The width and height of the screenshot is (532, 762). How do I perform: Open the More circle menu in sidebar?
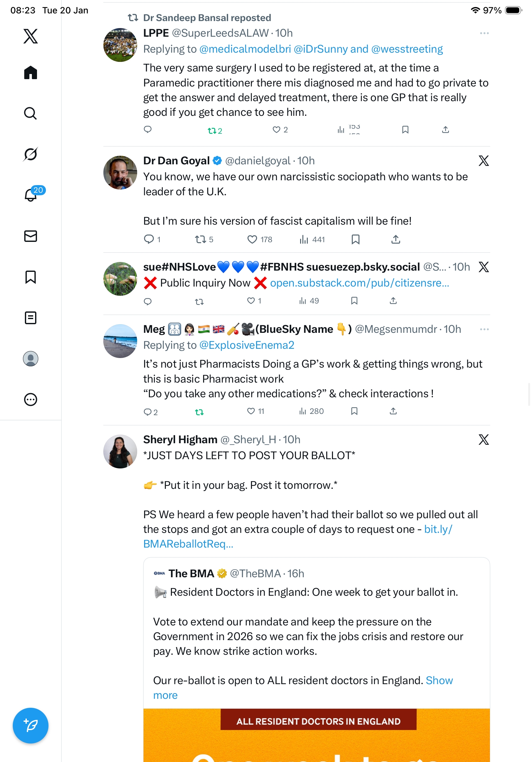(x=31, y=399)
